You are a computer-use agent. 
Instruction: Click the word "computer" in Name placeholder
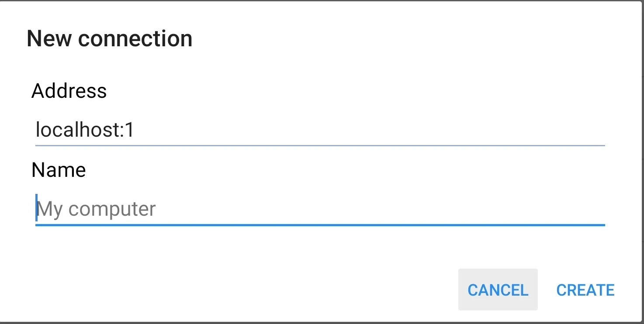coord(112,209)
